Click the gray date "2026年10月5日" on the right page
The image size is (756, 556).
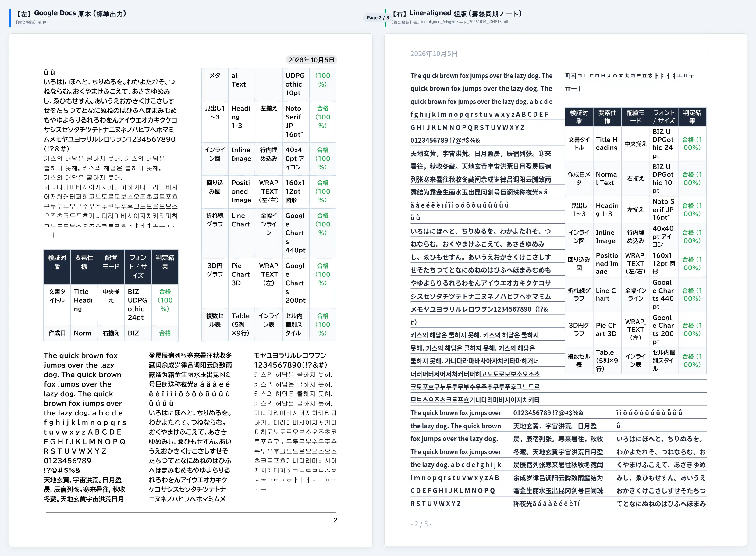[x=434, y=54]
